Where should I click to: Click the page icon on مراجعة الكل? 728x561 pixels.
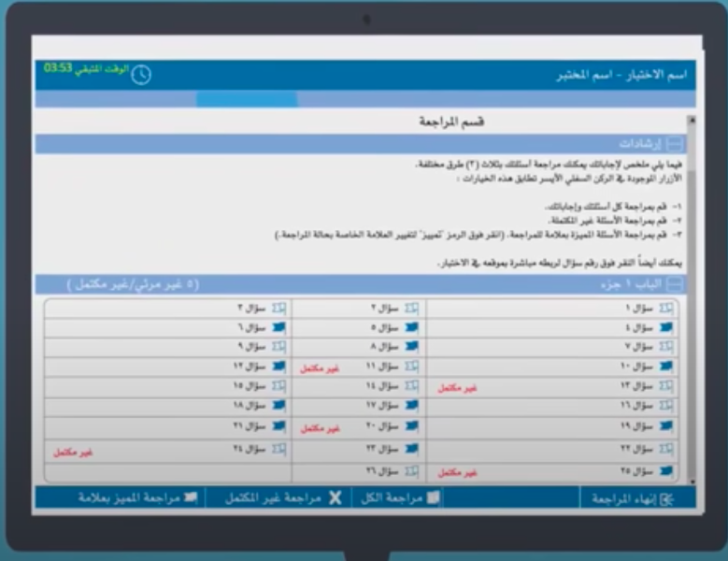(x=433, y=498)
